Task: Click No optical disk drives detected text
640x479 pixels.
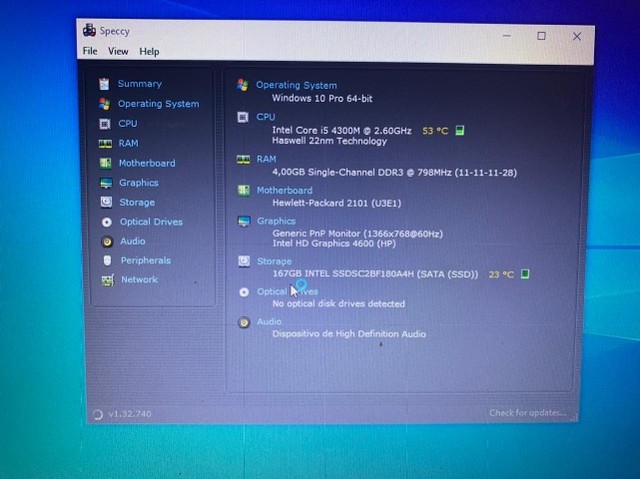Action: [x=339, y=304]
